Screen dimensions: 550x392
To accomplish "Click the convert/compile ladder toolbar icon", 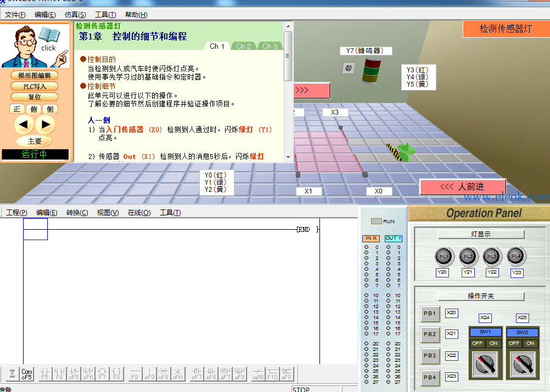I will [x=12, y=374].
